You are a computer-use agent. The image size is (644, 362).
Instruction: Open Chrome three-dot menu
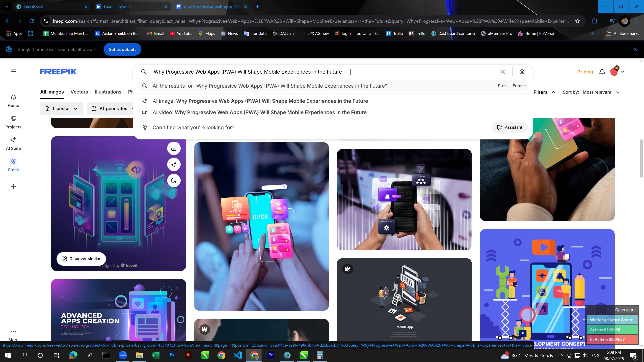tap(636, 21)
